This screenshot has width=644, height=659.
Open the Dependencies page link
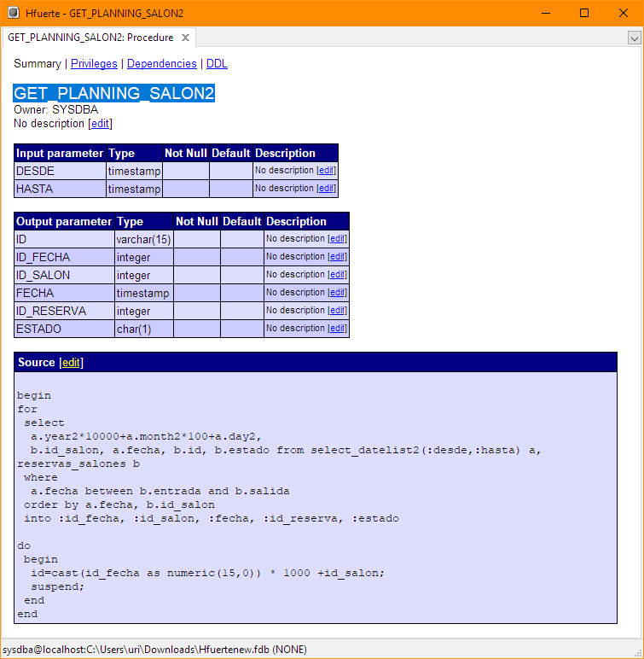pos(162,63)
